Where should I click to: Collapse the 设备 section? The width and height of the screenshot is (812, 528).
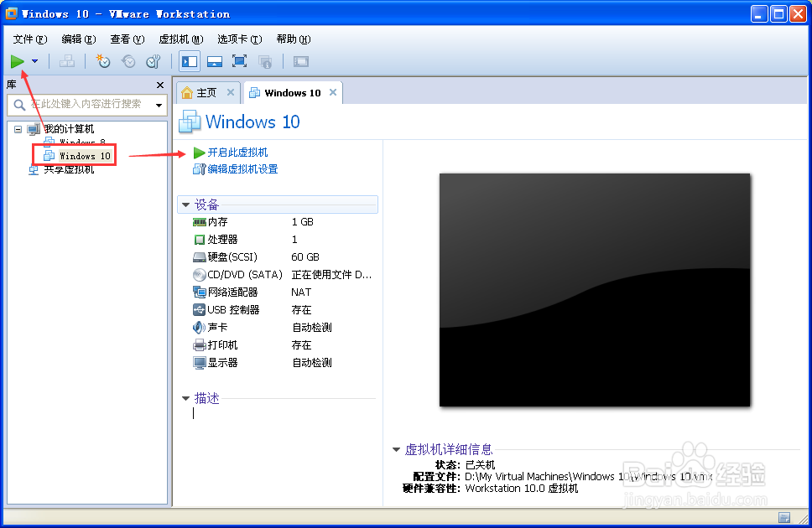185,205
